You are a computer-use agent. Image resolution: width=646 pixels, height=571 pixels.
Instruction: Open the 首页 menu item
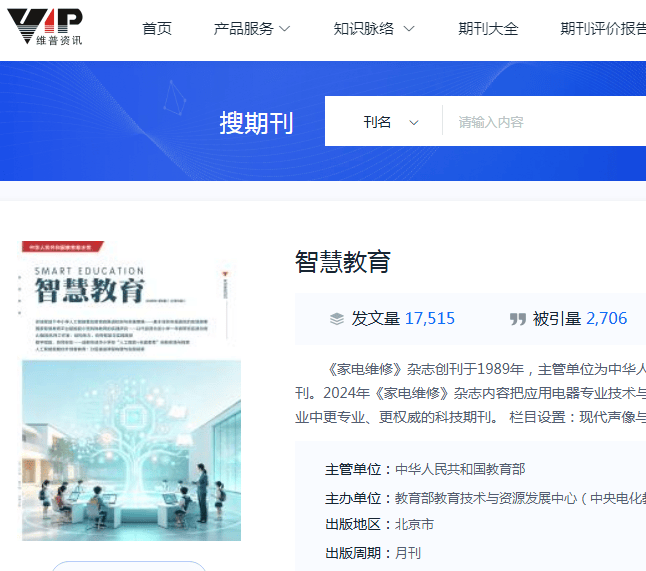(x=157, y=29)
